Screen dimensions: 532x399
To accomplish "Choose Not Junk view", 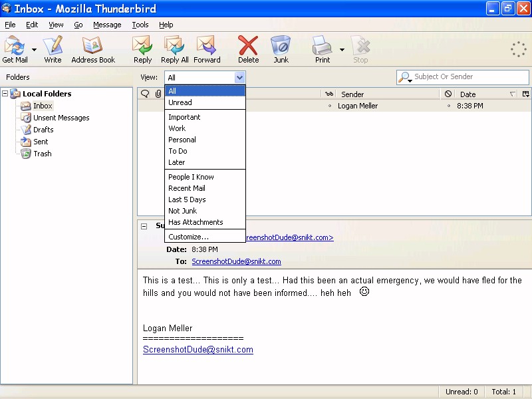I will click(x=205, y=211).
